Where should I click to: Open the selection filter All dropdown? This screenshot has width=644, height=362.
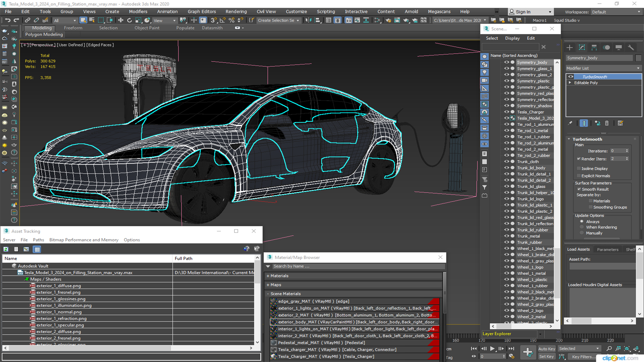click(65, 20)
